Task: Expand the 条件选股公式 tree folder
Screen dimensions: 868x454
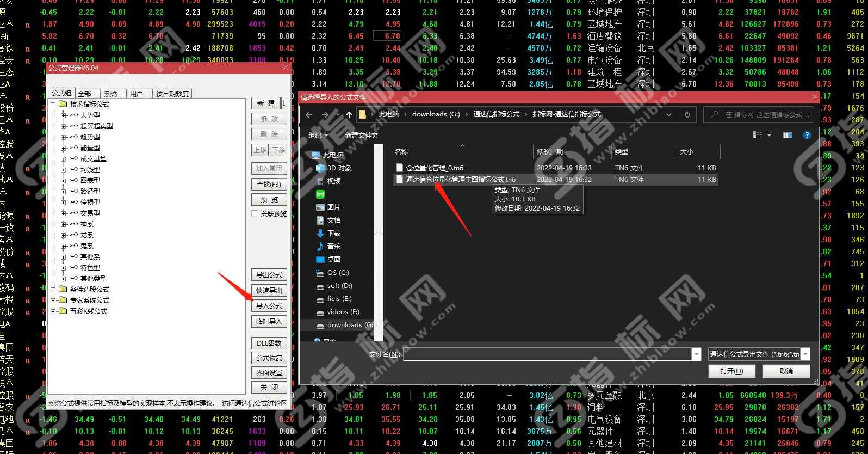Action: tap(53, 290)
